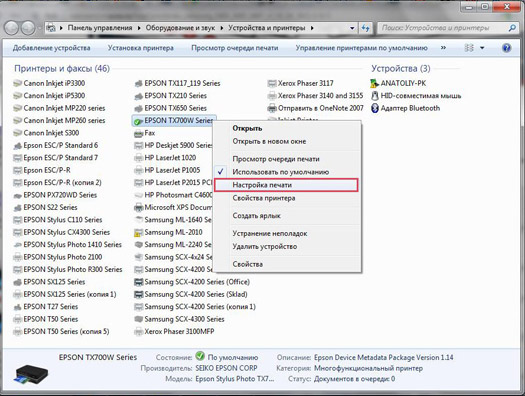Click the Xerox Phaser 3100MFP icon
This screenshot has width=525, height=396.
click(138, 331)
